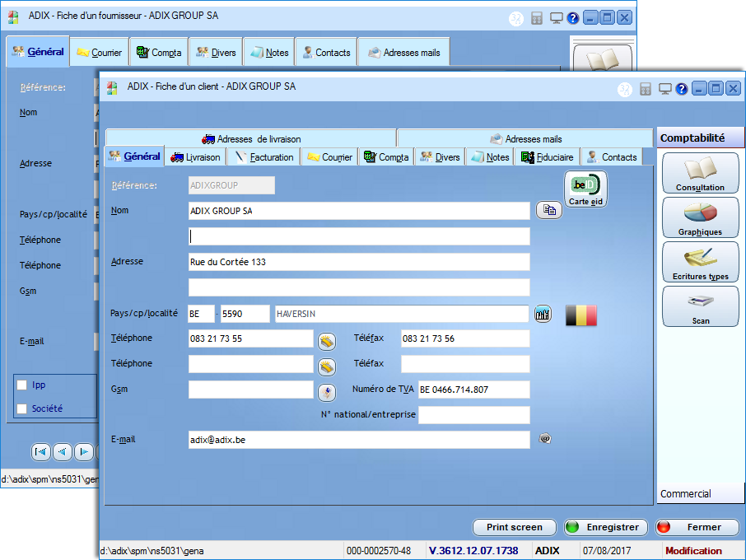
Task: Click the Print screen button
Action: [515, 527]
